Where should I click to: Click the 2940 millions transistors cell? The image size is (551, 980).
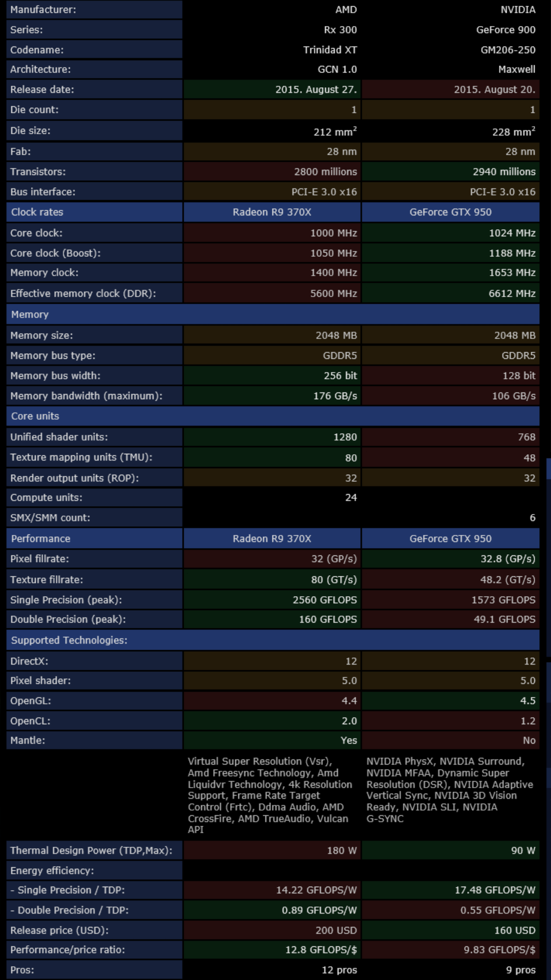point(450,171)
